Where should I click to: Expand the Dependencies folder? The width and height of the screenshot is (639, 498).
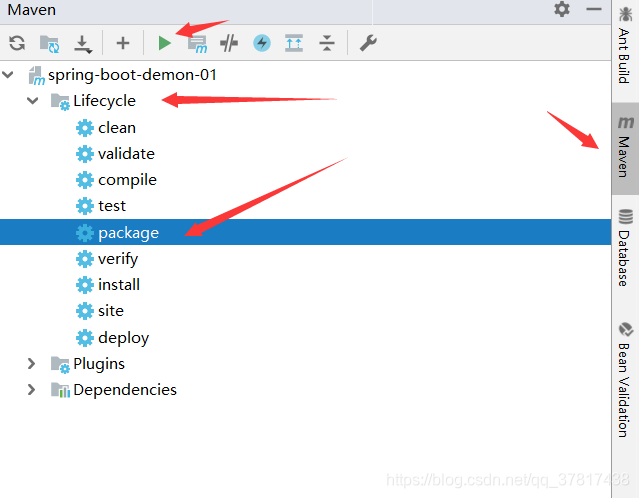click(x=31, y=390)
